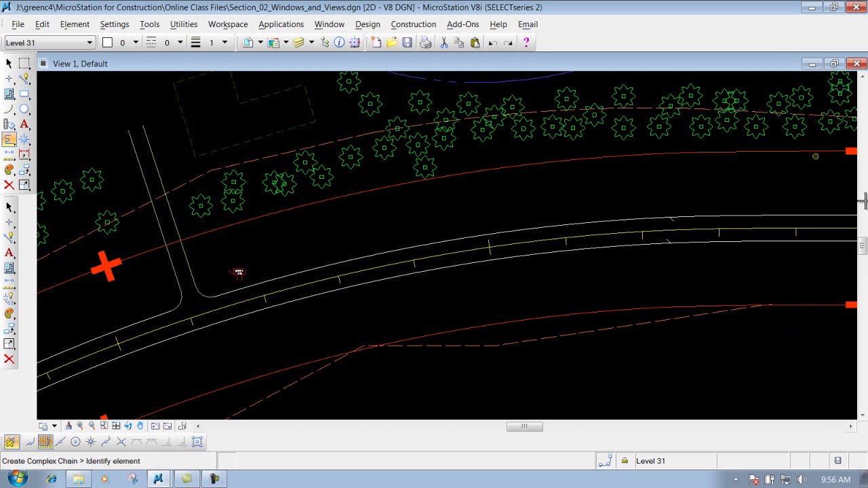Select the Element Selection arrow tool in the upper palette

[x=9, y=63]
